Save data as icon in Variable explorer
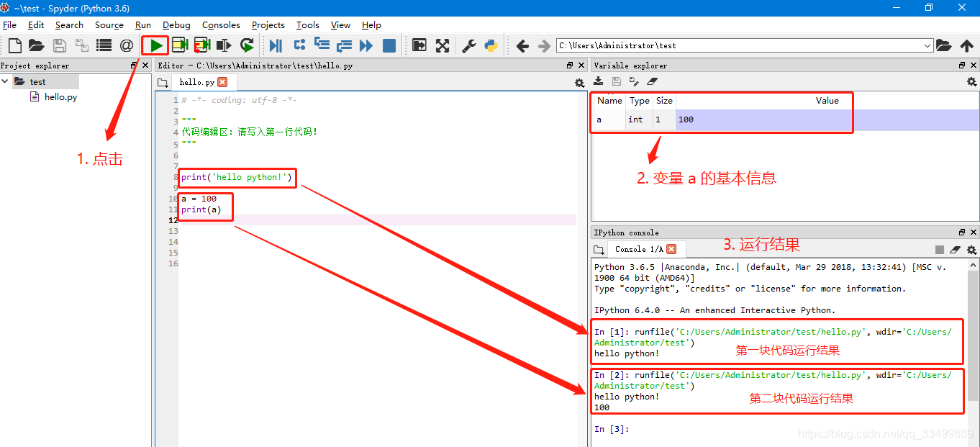 (634, 81)
